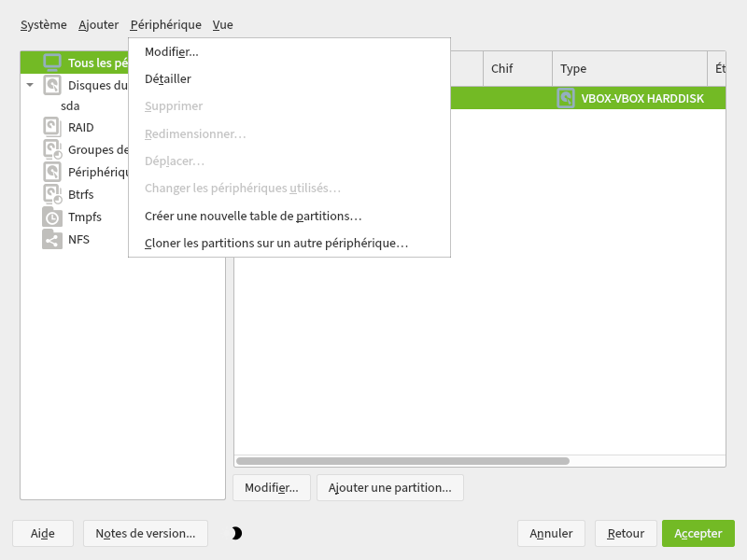Click the VBOX HARDDISK disk icon
The width and height of the screenshot is (747, 560).
(x=566, y=98)
